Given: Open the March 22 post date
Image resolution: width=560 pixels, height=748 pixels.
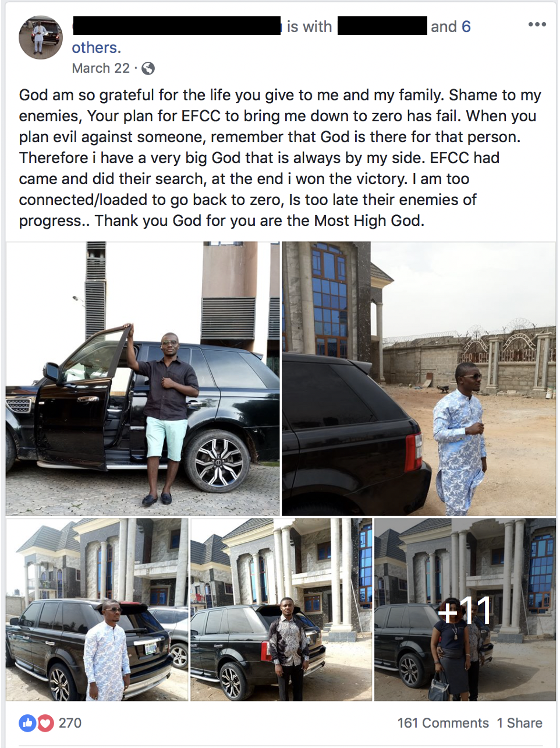Looking at the screenshot, I should coord(101,68).
